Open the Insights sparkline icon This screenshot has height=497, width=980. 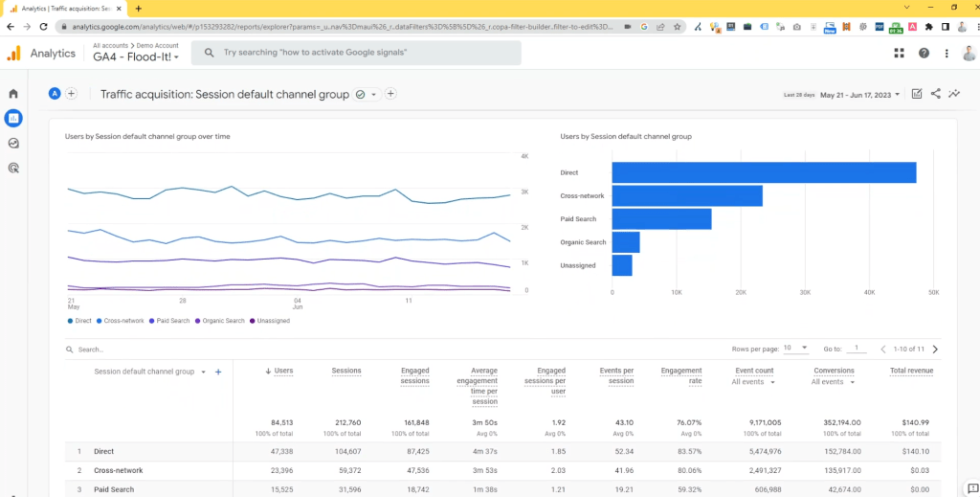pyautogui.click(x=953, y=94)
